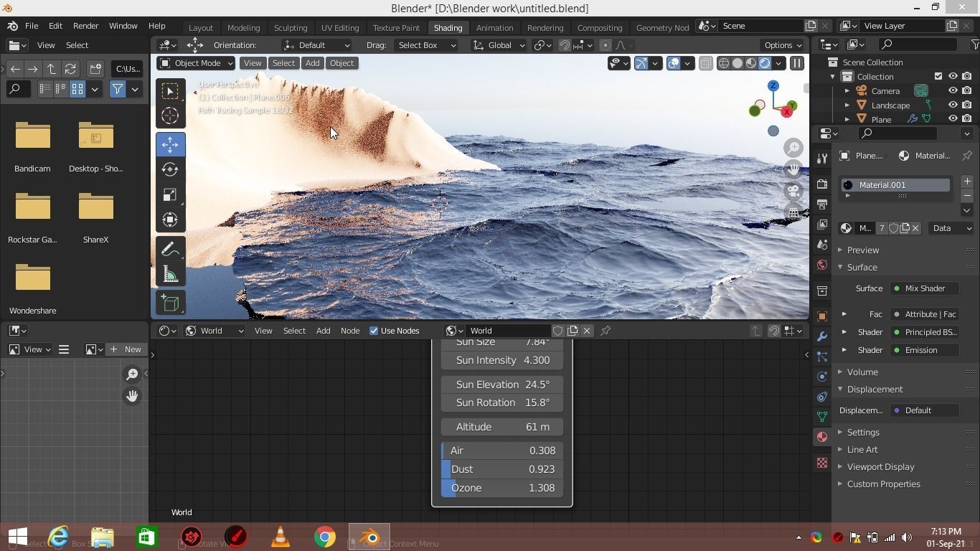Open the View Layer properties tab
The width and height of the screenshot is (980, 551).
click(x=822, y=225)
